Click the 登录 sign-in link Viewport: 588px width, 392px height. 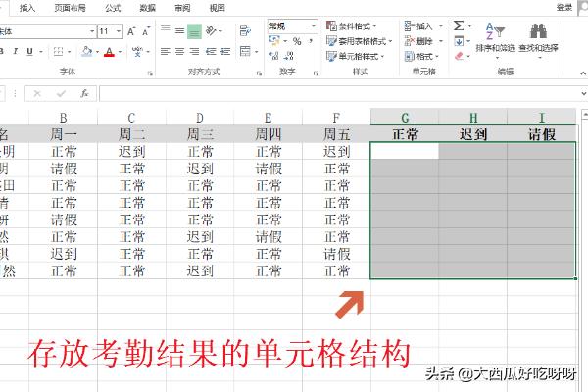point(563,7)
